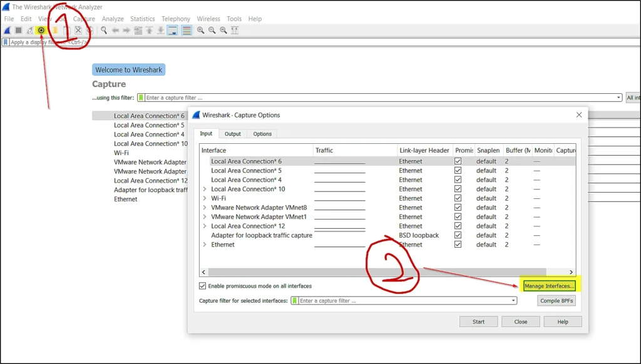Toggle auto-scroll during live capture icon
Image resolution: width=641 pixels, height=364 pixels.
point(173,30)
